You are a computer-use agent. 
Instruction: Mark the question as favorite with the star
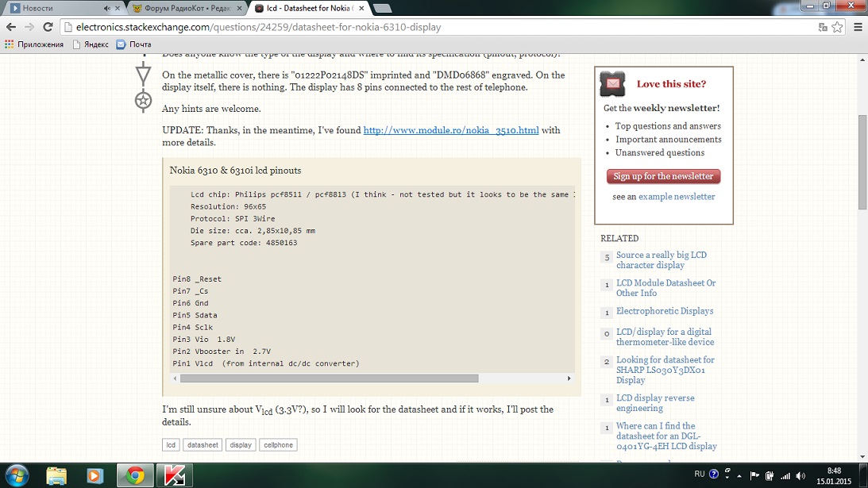[x=144, y=101]
